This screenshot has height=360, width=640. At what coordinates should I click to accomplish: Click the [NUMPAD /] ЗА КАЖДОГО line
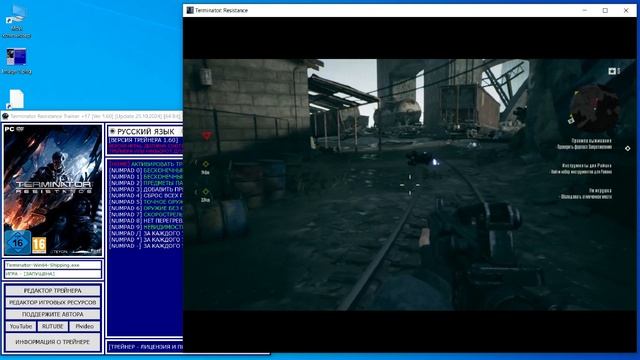pos(146,233)
